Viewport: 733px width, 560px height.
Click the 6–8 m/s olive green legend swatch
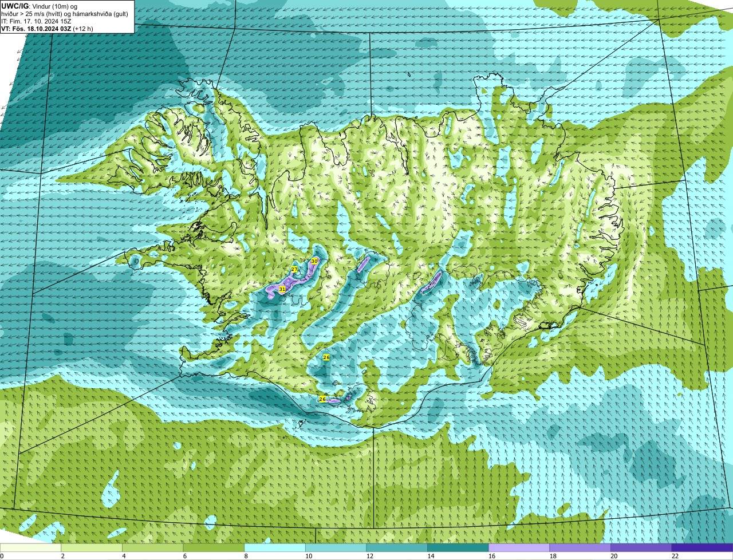click(214, 547)
